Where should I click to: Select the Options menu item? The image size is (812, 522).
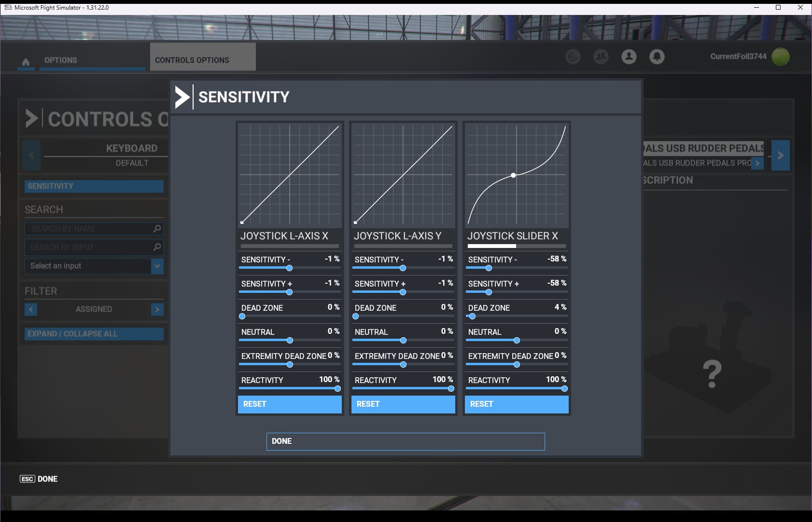click(60, 60)
